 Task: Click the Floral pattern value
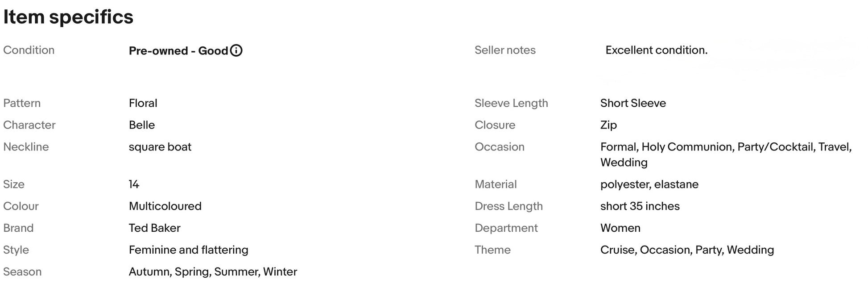point(143,103)
